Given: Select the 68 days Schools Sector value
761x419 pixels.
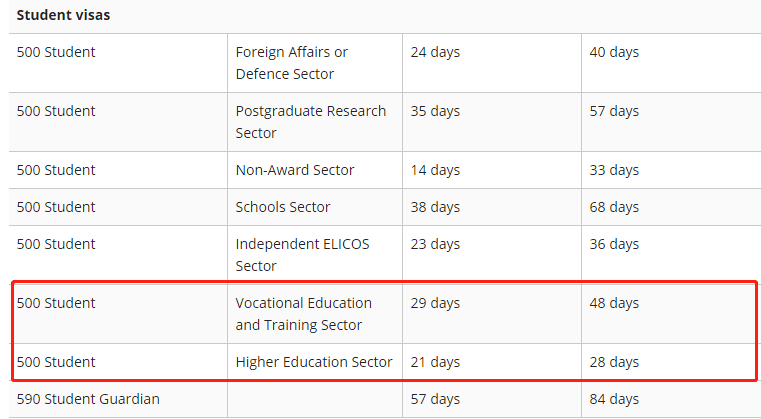Looking at the screenshot, I should [614, 207].
